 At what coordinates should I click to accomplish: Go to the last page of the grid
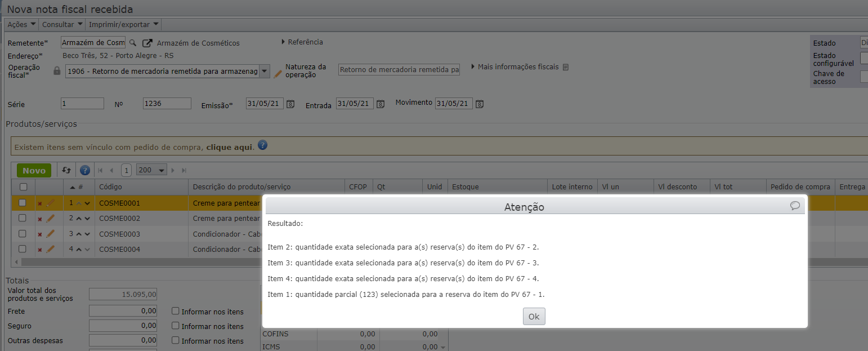coord(184,170)
